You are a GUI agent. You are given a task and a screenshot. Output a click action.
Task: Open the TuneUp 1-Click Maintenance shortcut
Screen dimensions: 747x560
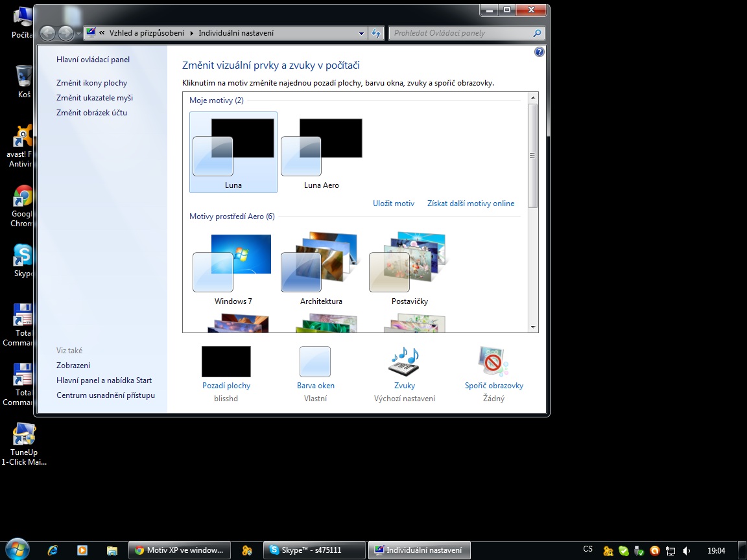(x=24, y=444)
